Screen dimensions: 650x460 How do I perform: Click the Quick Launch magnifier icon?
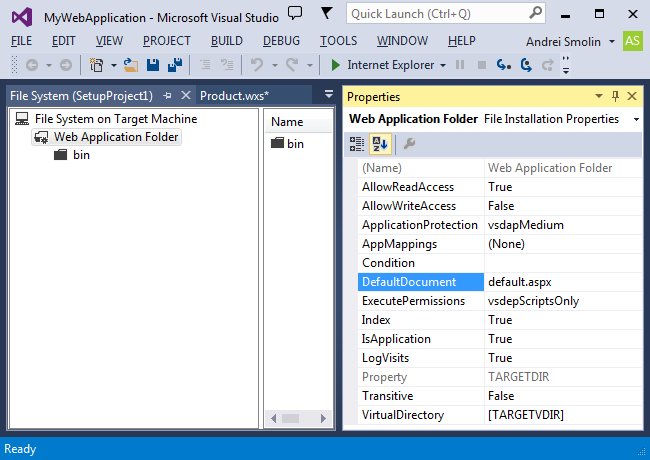click(x=535, y=13)
